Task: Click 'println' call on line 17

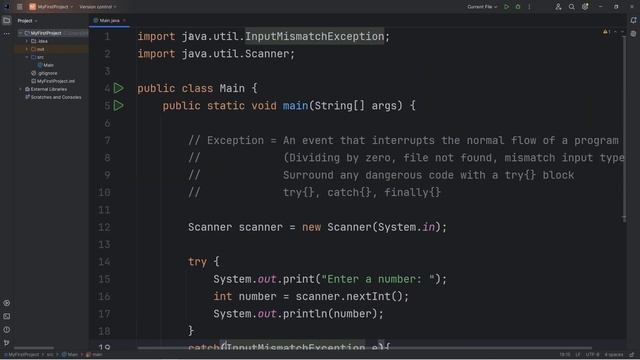Action: (x=304, y=314)
